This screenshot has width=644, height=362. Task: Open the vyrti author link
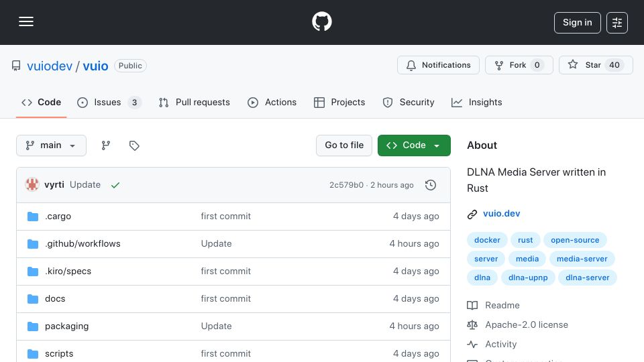click(54, 185)
